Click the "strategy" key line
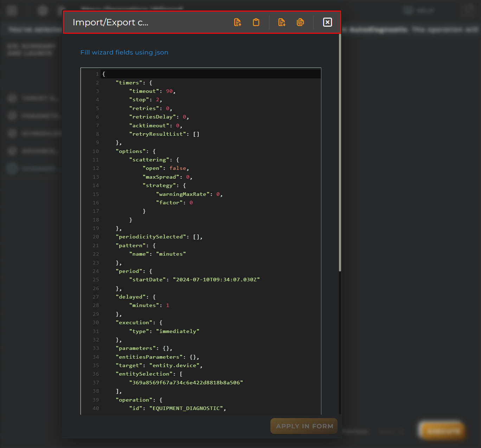This screenshot has height=448, width=481. click(164, 185)
